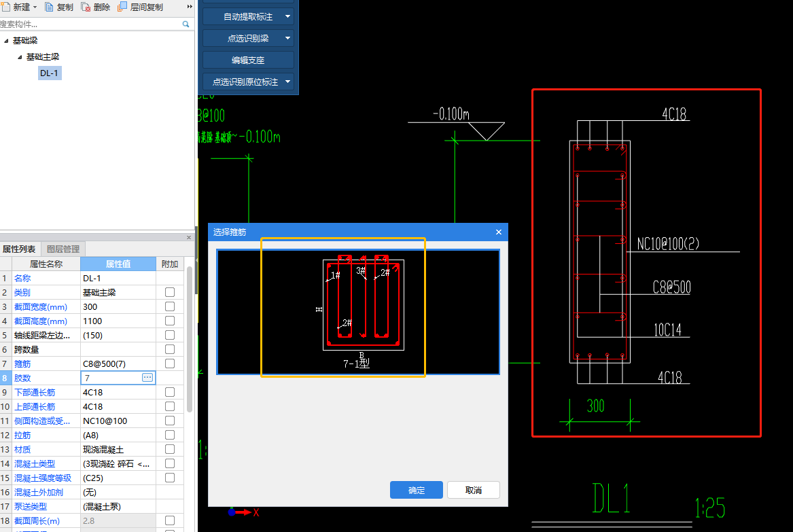This screenshot has height=532, width=793.
Task: Collapse the 基础主梁 tree node
Action: click(20, 57)
